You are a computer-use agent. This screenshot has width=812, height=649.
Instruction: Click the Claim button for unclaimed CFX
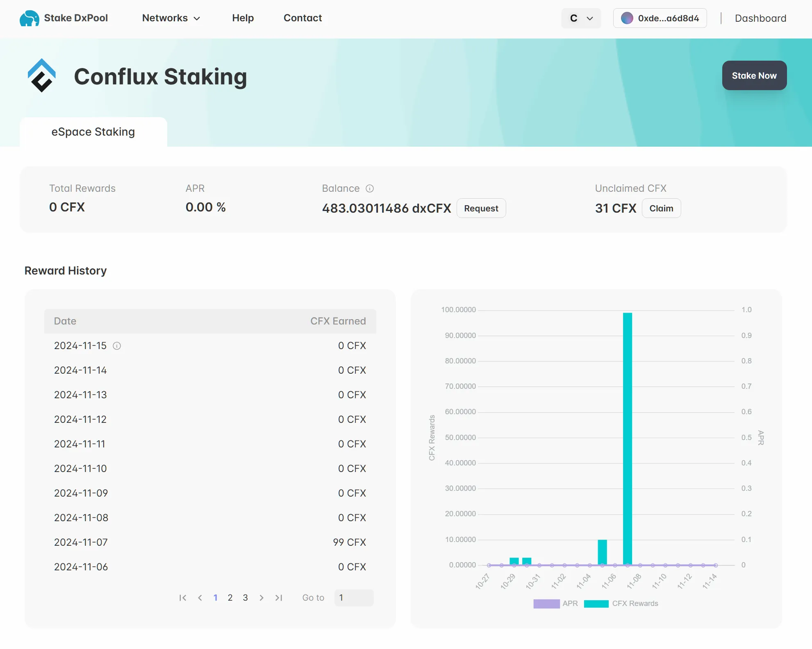pyautogui.click(x=661, y=208)
